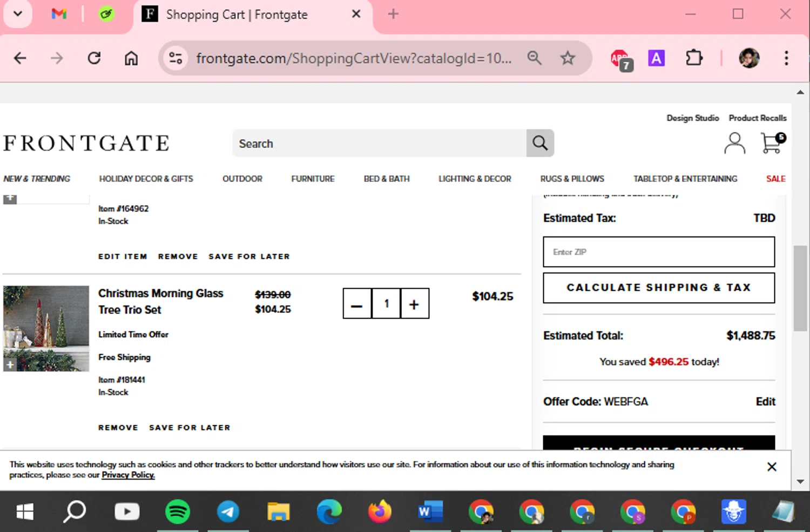The height and width of the screenshot is (532, 810).
Task: Submit search with magnifier button
Action: (x=540, y=143)
